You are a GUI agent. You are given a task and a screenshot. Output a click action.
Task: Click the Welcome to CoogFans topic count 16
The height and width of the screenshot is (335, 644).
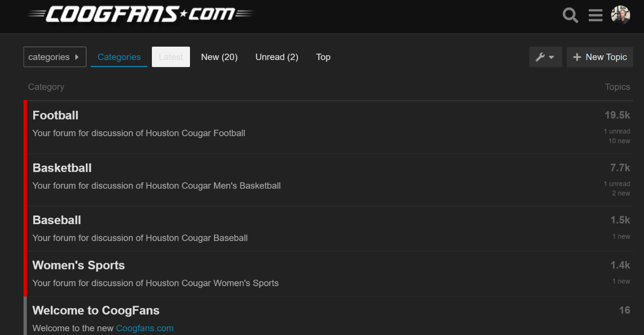[624, 310]
